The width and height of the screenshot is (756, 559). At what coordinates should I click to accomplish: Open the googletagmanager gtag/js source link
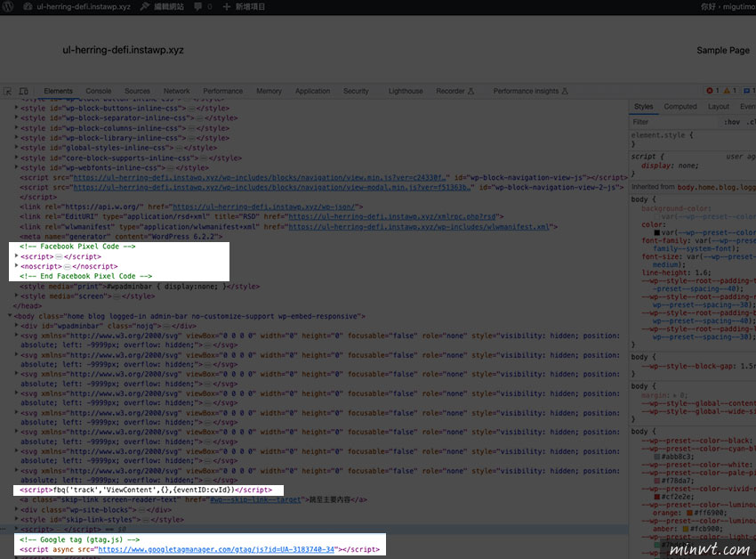(216, 549)
